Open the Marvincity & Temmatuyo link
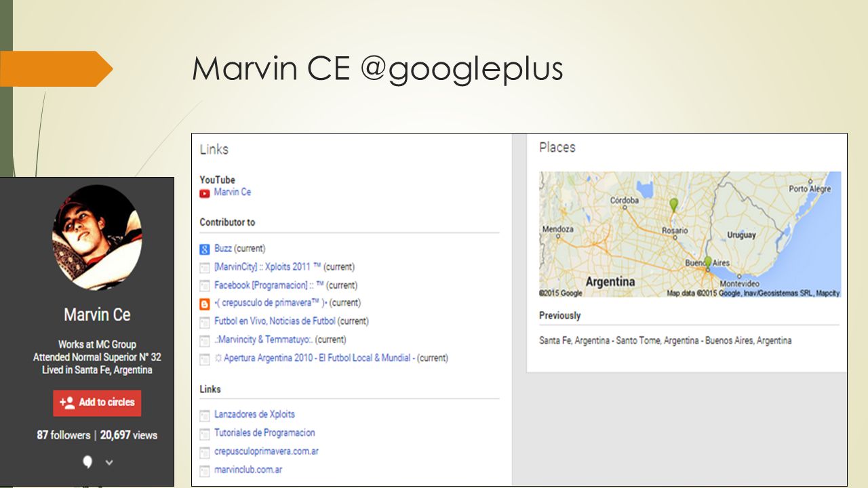The height and width of the screenshot is (488, 868). [x=264, y=340]
